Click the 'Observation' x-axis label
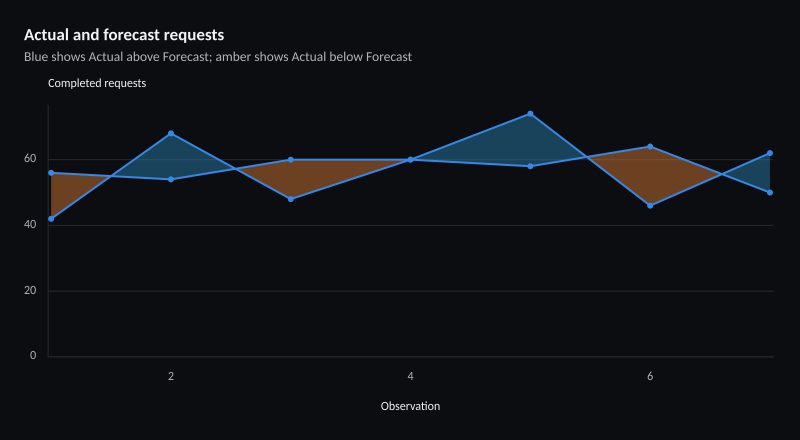This screenshot has height=440, width=800. coord(410,406)
